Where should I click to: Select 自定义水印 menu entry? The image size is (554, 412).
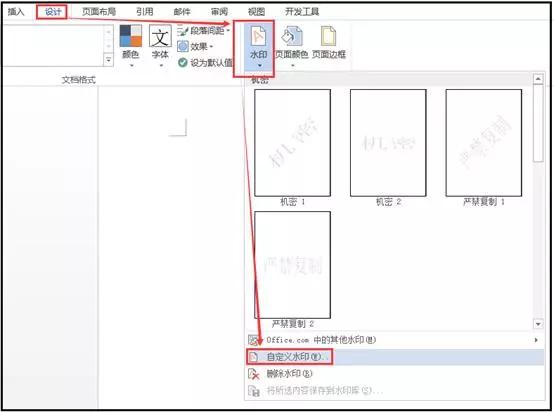tap(395, 357)
